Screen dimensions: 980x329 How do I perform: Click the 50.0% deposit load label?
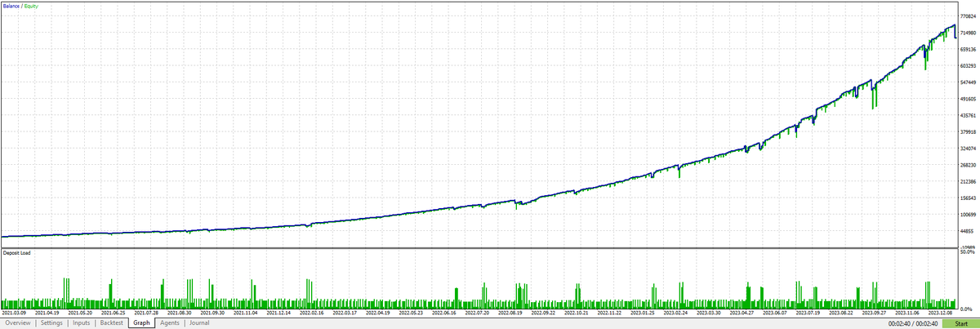coord(969,252)
